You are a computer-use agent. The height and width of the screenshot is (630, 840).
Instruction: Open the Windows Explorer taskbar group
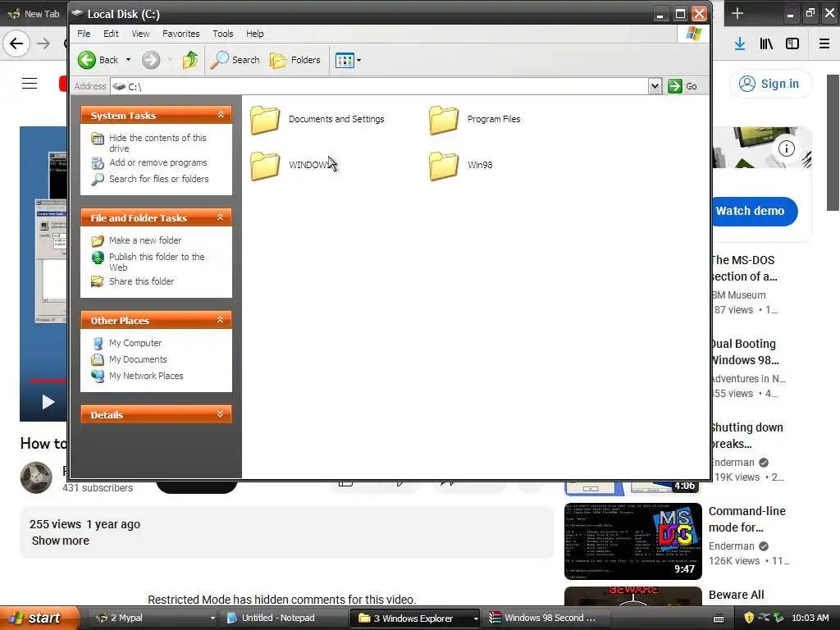click(x=416, y=619)
